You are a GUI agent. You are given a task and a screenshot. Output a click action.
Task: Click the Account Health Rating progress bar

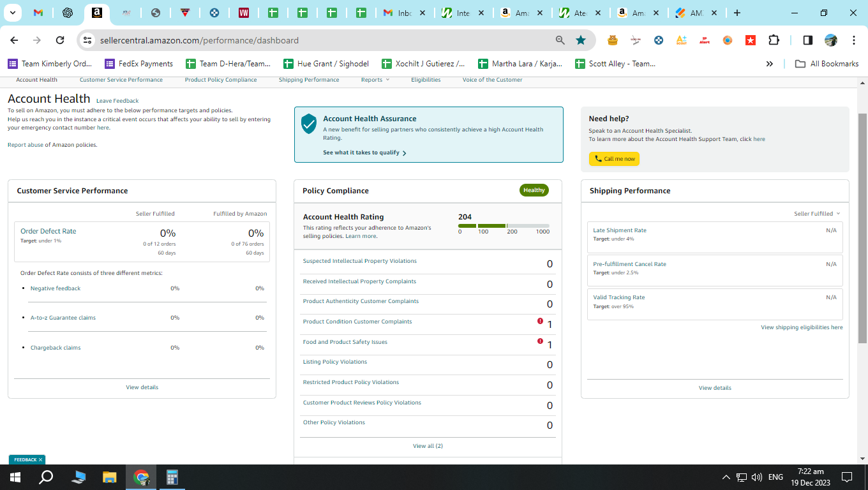(504, 226)
